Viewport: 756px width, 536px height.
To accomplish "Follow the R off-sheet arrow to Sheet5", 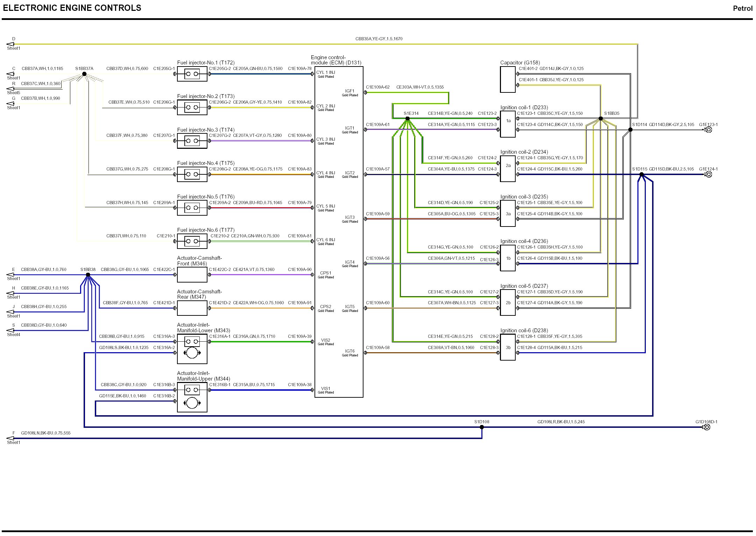I will [x=10, y=89].
